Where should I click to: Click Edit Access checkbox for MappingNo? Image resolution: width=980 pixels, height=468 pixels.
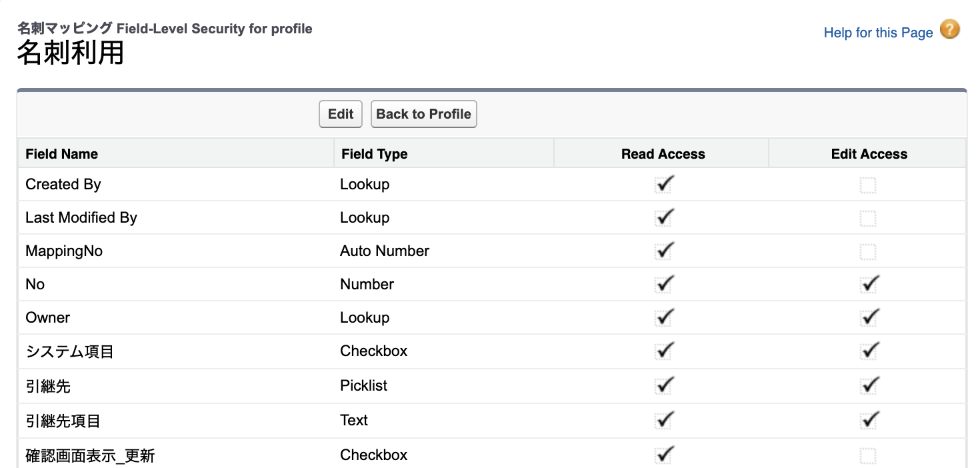click(868, 252)
